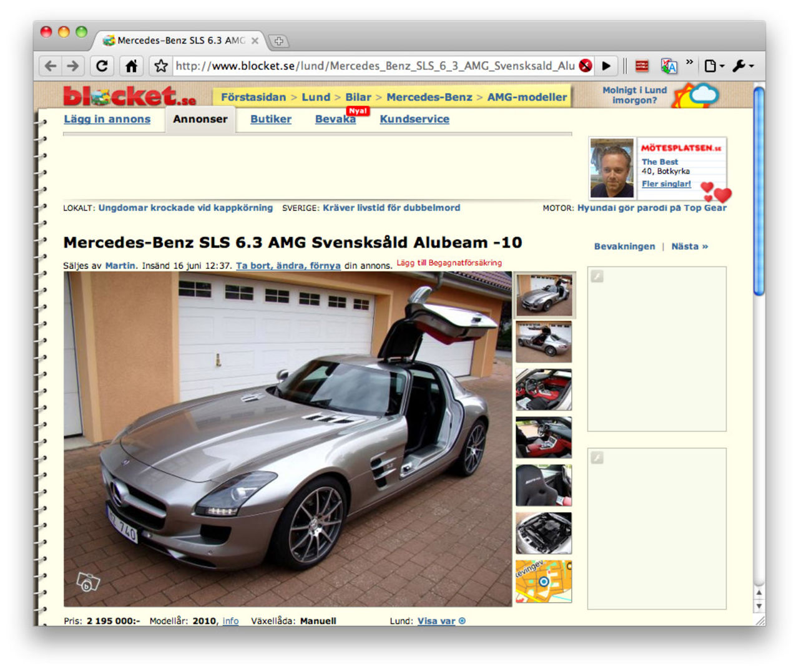This screenshot has height=672, width=799.
Task: Select Bevaka in the navigation menu
Action: tap(335, 119)
